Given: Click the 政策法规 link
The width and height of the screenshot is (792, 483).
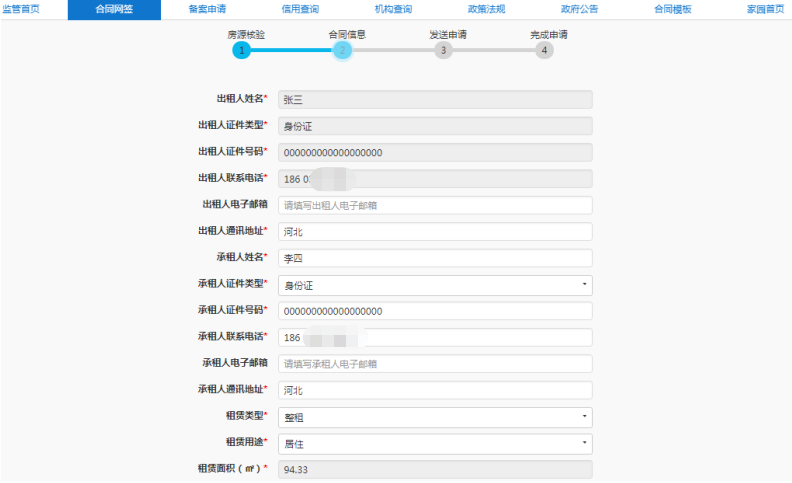Looking at the screenshot, I should [485, 9].
